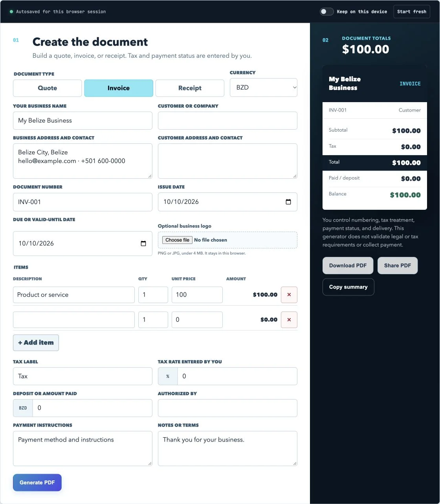Screen dimensions: 440x504
Task: Remove the empty second item row
Action: pos(289,320)
